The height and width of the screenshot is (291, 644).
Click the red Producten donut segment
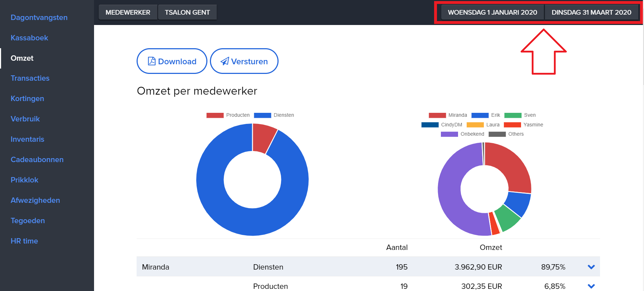pyautogui.click(x=263, y=138)
